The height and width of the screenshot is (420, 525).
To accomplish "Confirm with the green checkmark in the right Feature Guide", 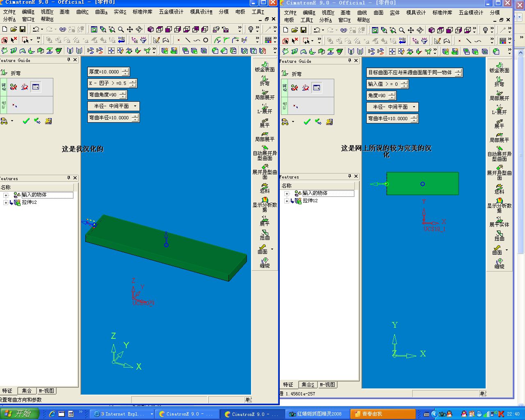I will (x=307, y=122).
